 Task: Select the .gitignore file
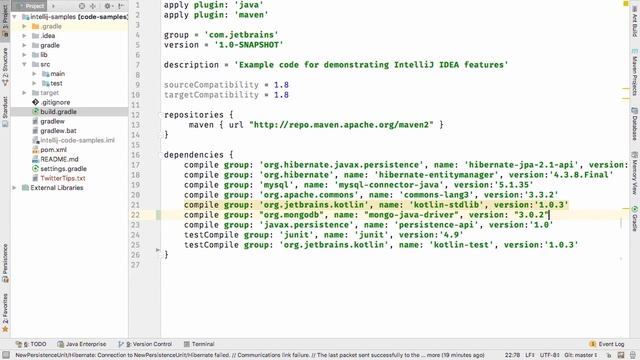point(51,102)
